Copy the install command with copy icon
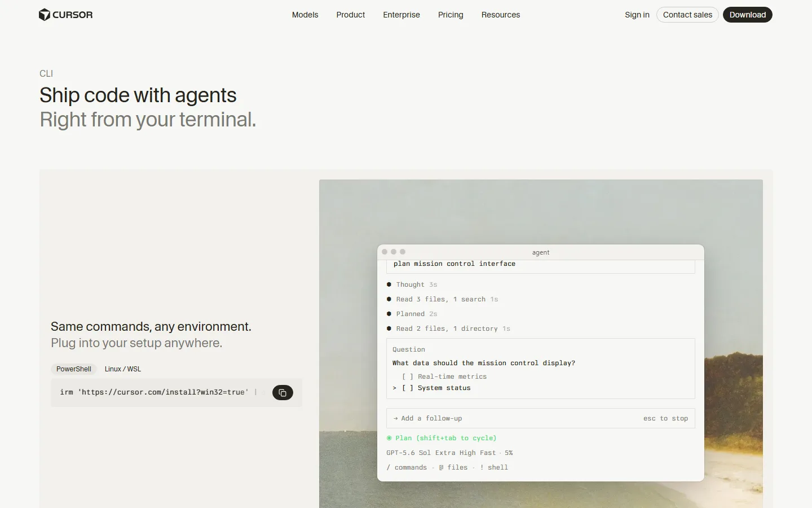812x508 pixels. point(283,393)
